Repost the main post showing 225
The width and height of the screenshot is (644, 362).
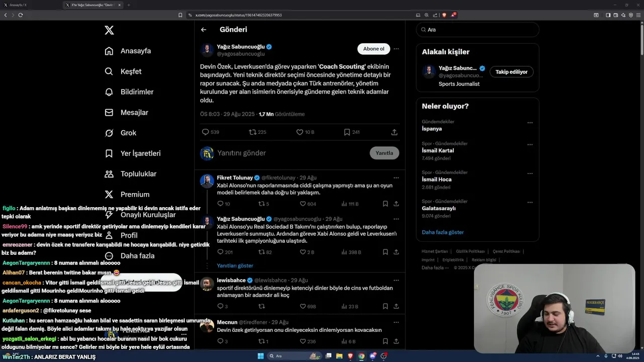pos(258,132)
